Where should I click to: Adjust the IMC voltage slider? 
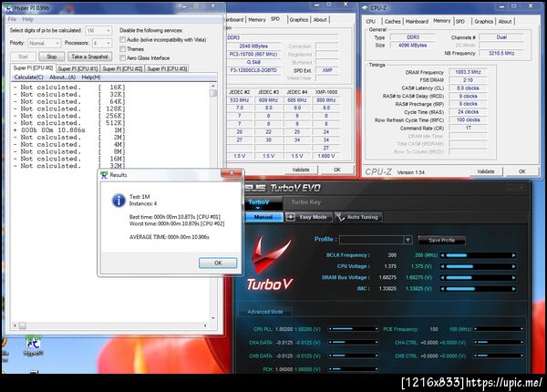[478, 289]
